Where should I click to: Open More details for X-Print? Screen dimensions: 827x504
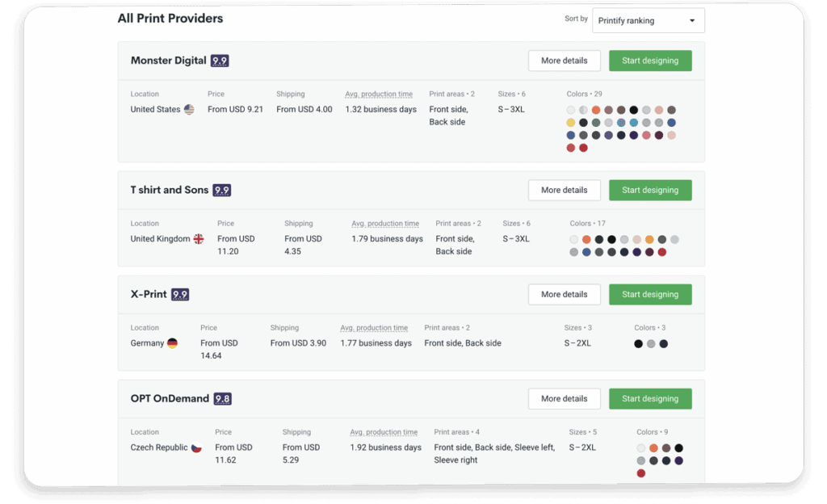(564, 295)
